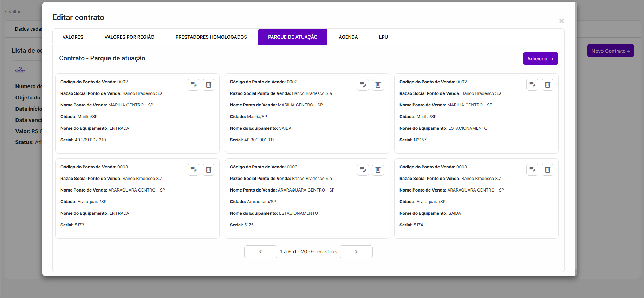Delete the Araraquara ESTACIONAMENTO card serial 5175
Screen dimensions: 644x298
[378, 170]
